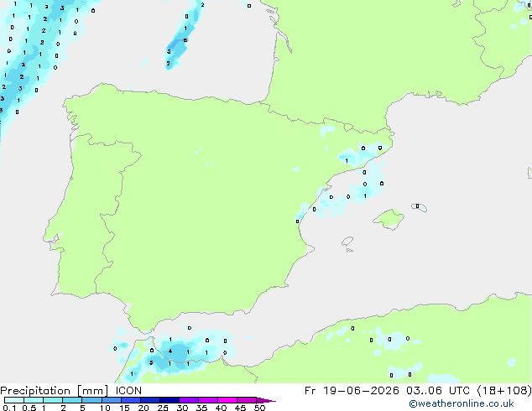The image size is (532, 411).
Task: Select the 0.5–1 mm legend color box
Action: [x=34, y=400]
